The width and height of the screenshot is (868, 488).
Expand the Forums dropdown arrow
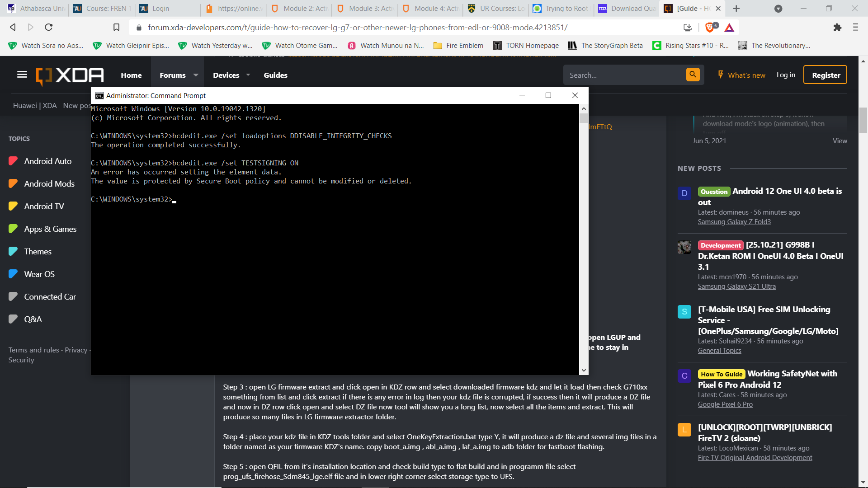click(x=196, y=75)
